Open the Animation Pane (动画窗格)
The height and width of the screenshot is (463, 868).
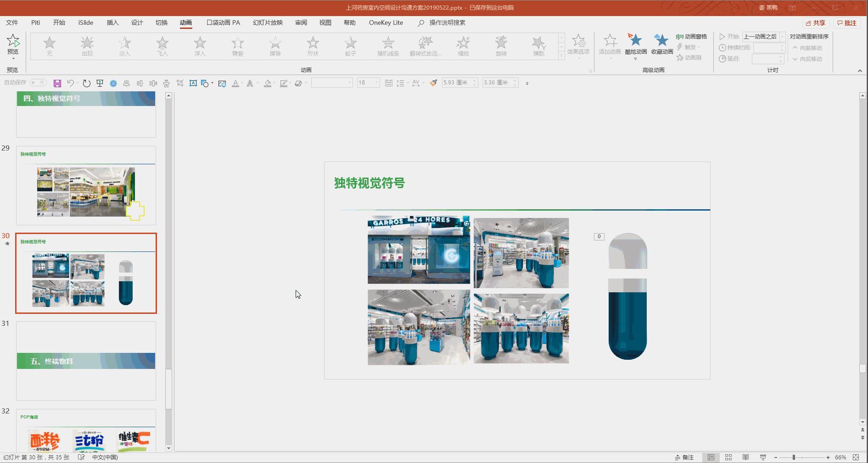[x=691, y=37]
